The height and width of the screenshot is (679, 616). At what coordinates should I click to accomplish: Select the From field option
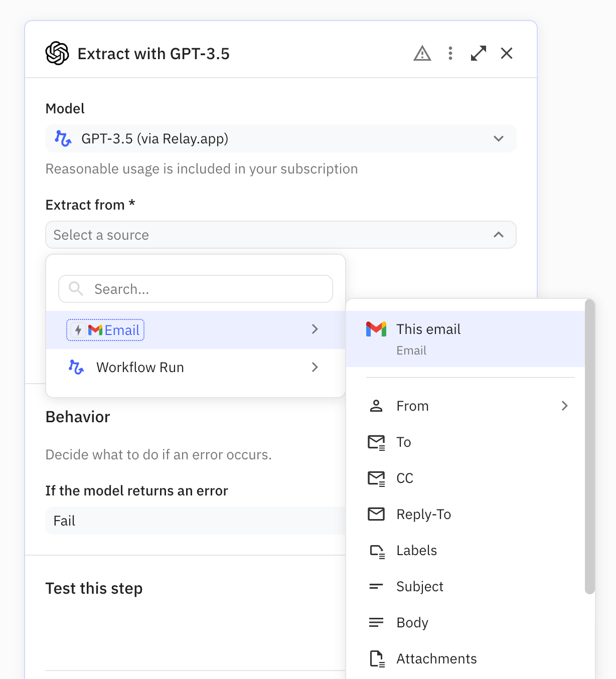click(466, 406)
